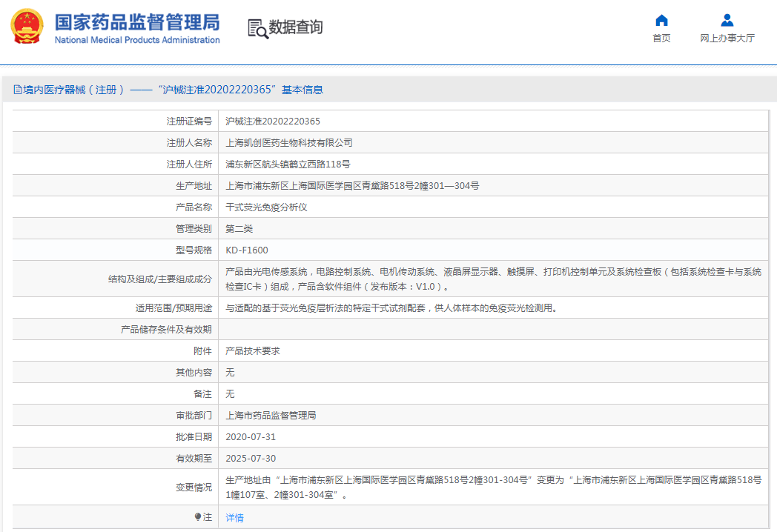This screenshot has width=777, height=532.
Task: Click registrant name 上海凯创医药生物科技有限公司
Action: (289, 143)
